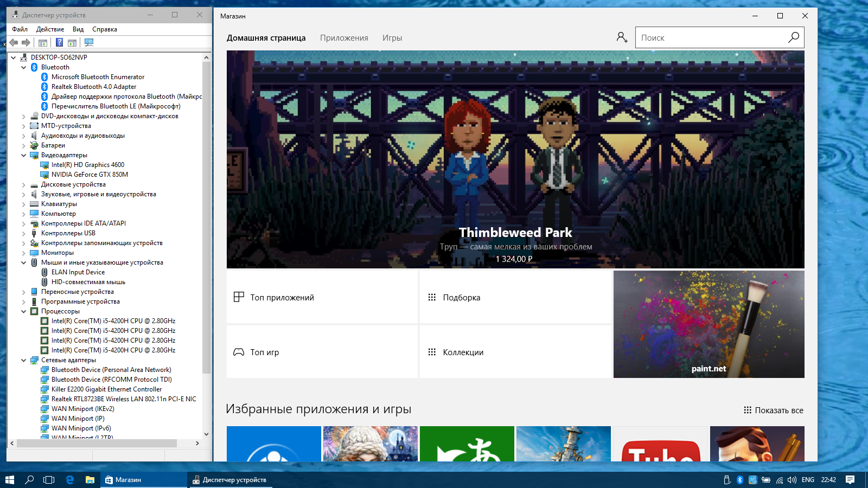Click the back arrow in Device Manager toolbar
Viewport: 868px width, 488px height.
click(14, 42)
